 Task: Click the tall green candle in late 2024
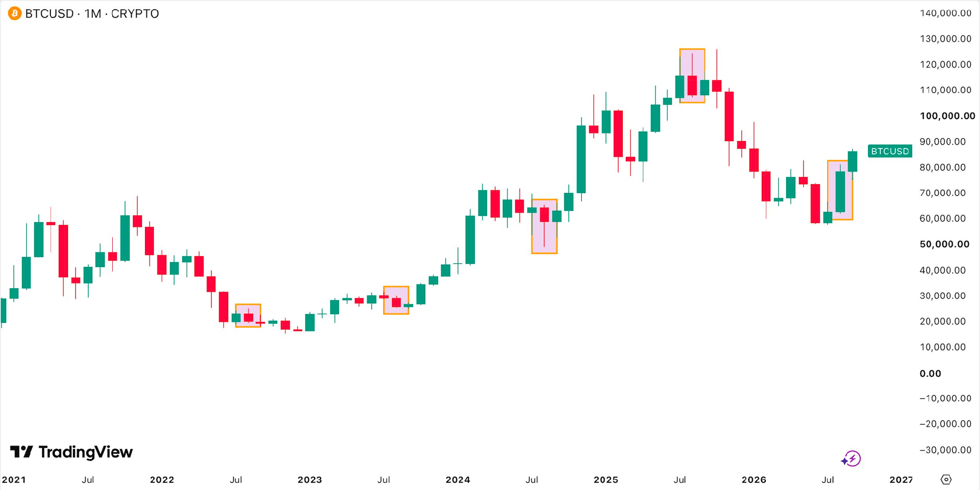[581, 159]
